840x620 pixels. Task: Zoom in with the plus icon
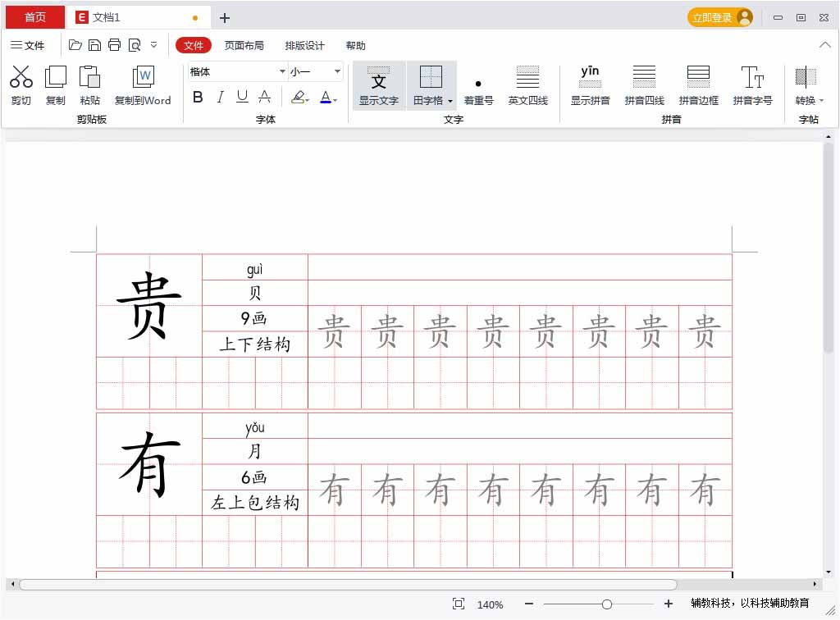click(668, 604)
